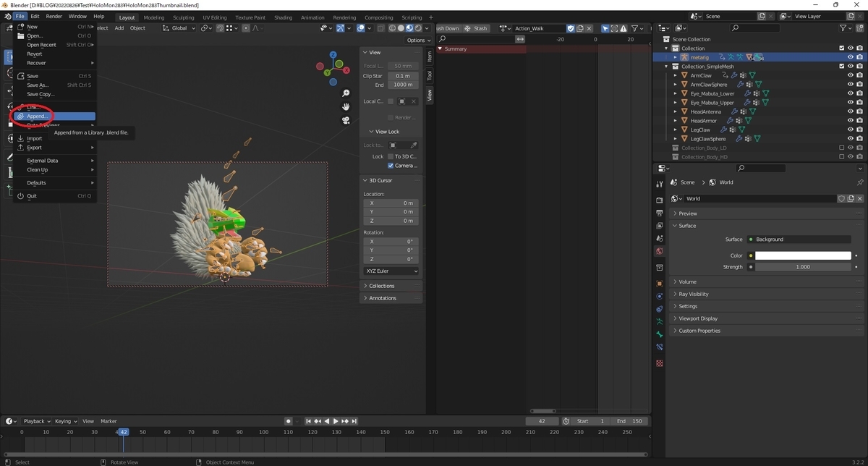Expand the Ray Visibility panel
Image resolution: width=868 pixels, height=466 pixels.
(x=693, y=294)
